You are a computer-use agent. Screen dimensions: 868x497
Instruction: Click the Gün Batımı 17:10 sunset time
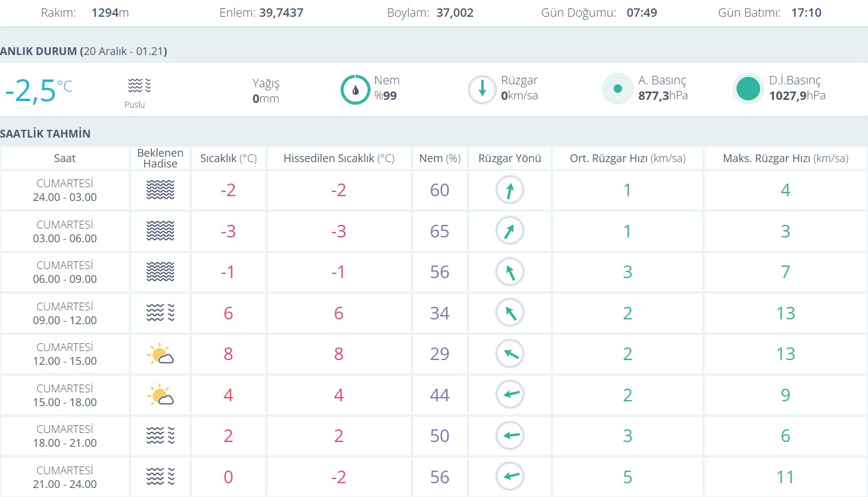pos(806,13)
